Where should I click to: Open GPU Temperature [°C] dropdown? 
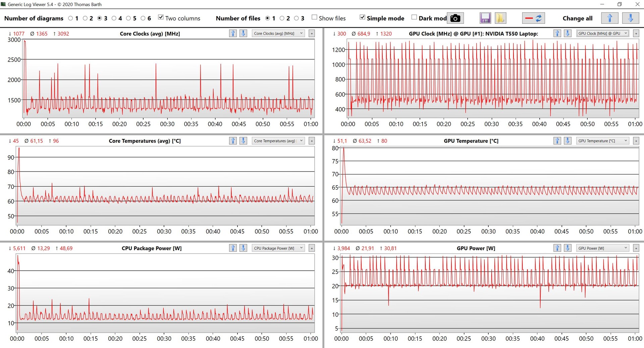click(603, 141)
